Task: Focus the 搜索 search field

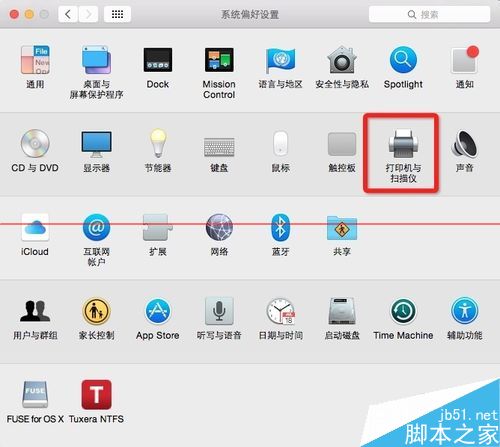Action: [429, 14]
